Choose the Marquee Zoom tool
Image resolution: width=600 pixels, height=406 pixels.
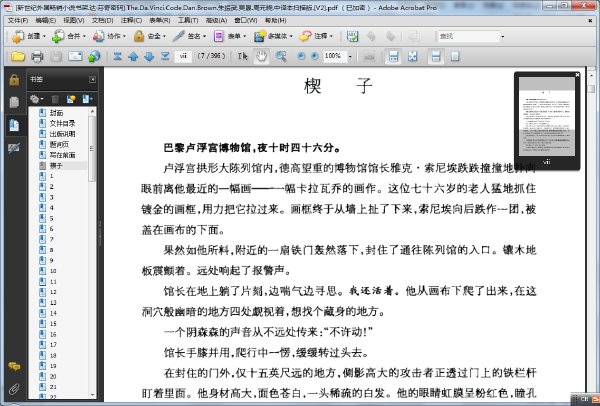tap(281, 57)
